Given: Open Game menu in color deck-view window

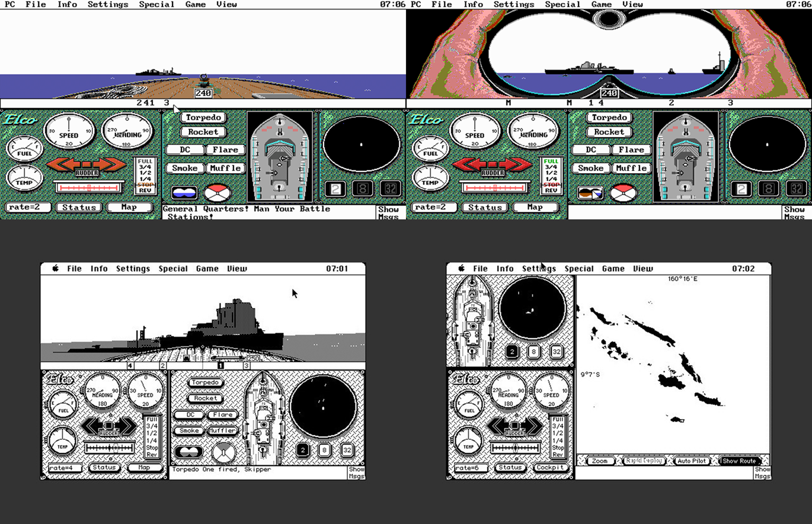Looking at the screenshot, I should click(196, 4).
